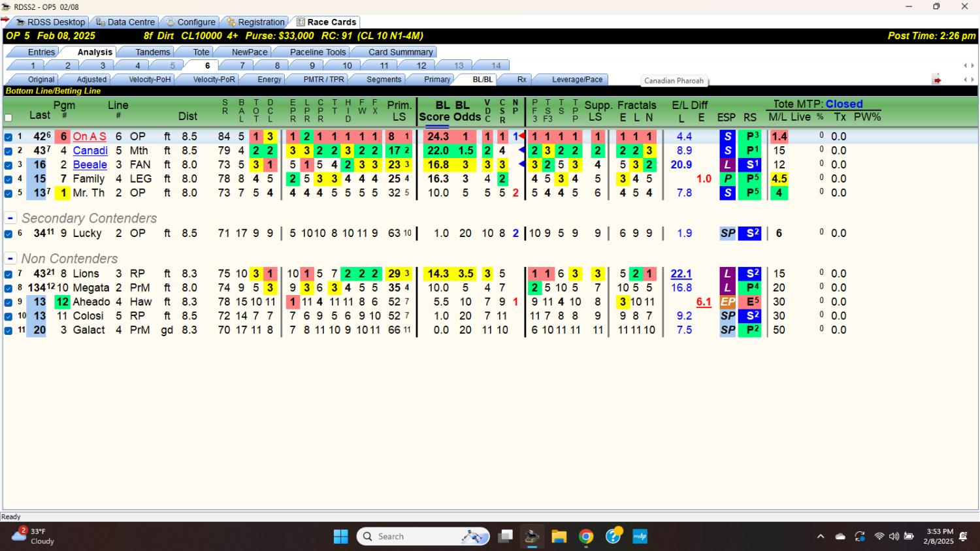Screen dimensions: 980x551
Task: Select race number 7 tab
Action: [x=242, y=66]
